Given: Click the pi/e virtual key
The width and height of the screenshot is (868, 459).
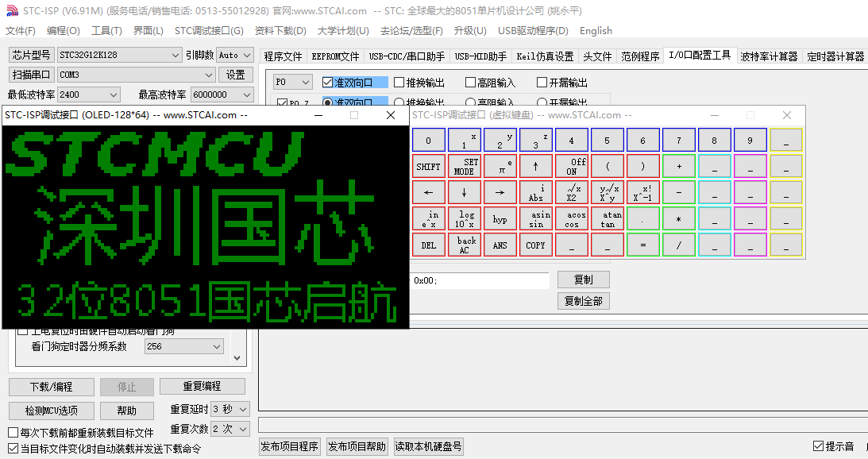Looking at the screenshot, I should pyautogui.click(x=500, y=166).
